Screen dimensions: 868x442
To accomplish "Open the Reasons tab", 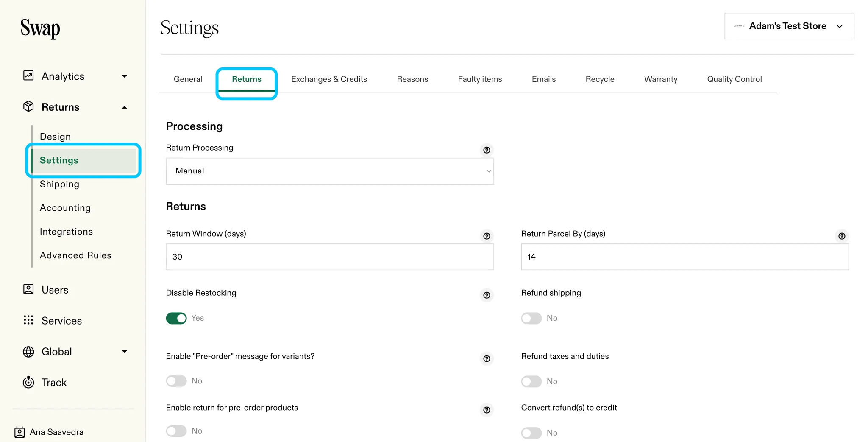I will coord(412,79).
